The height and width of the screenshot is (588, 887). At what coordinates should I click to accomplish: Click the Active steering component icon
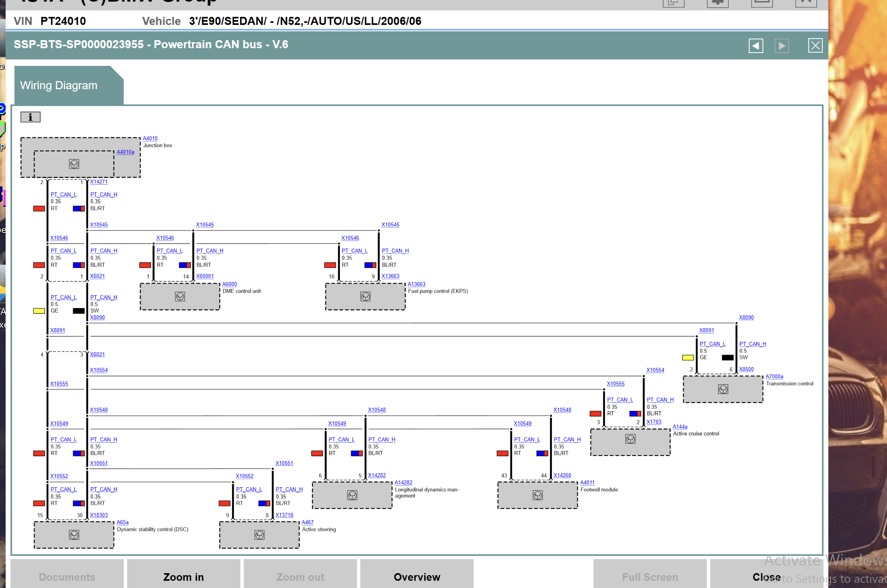click(260, 535)
